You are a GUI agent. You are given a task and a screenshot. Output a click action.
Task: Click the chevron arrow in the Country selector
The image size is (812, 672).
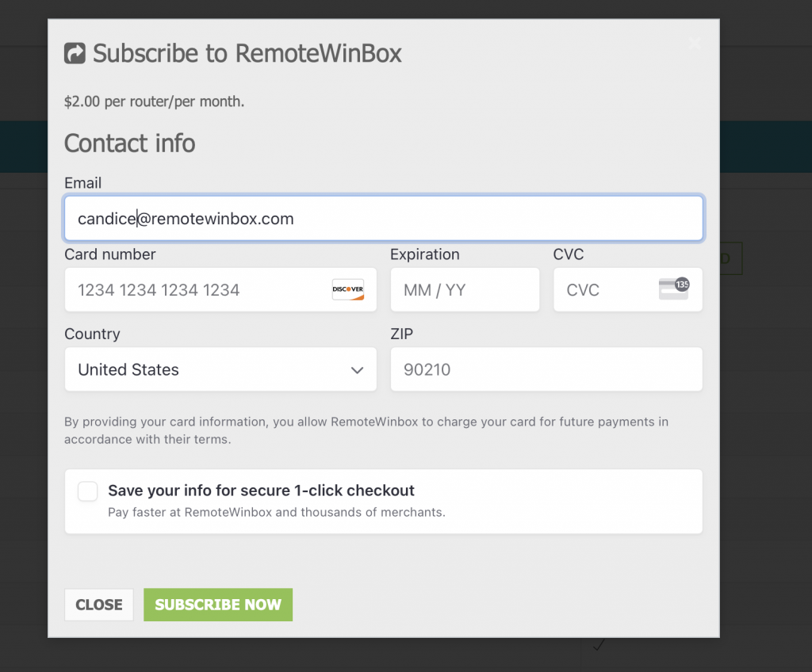(357, 370)
